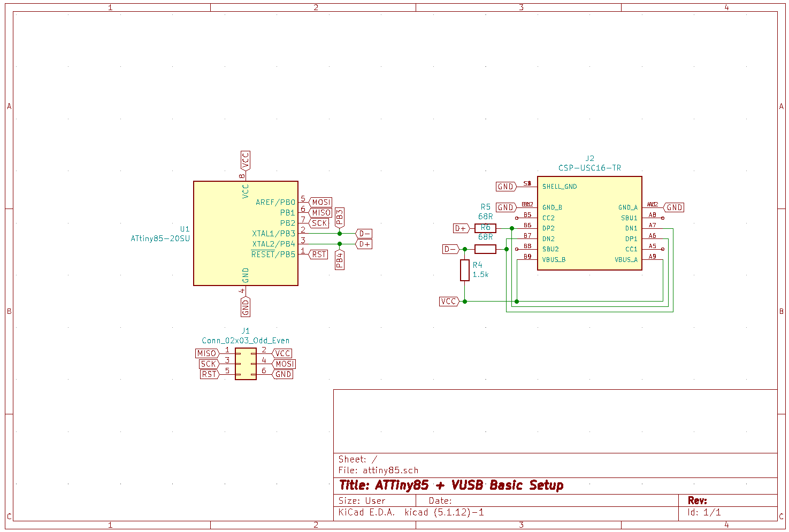Click the MISO label at J1 pin 1

click(x=207, y=353)
